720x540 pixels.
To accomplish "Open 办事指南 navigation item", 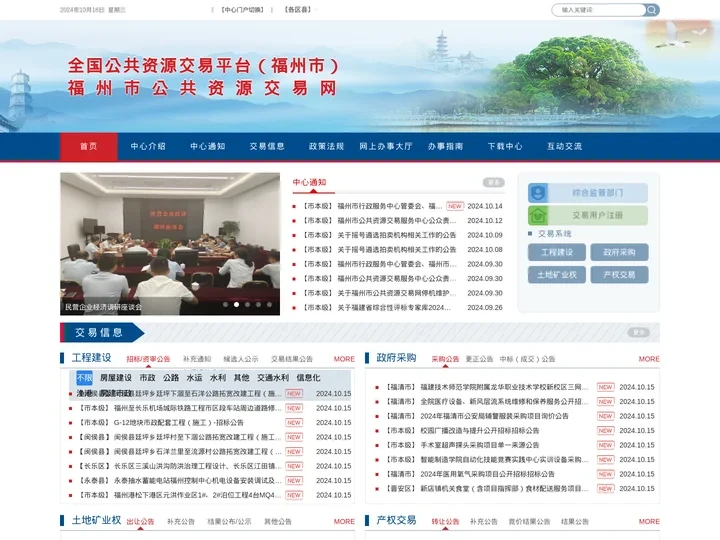I will (x=445, y=146).
